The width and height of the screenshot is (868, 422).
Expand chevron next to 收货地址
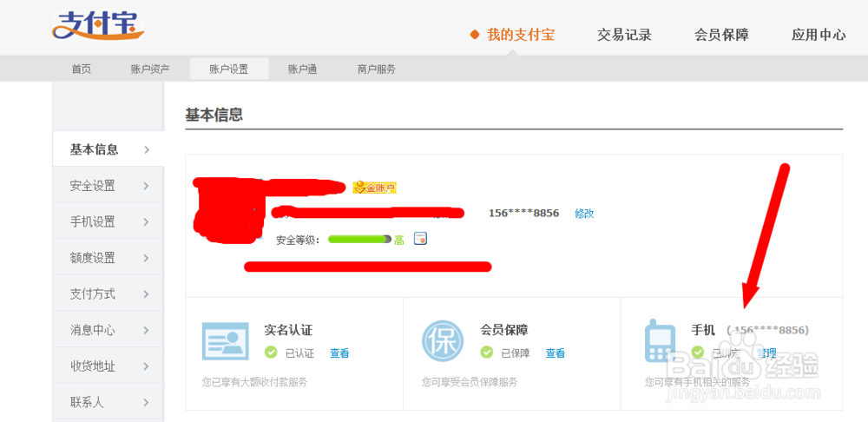pos(147,366)
